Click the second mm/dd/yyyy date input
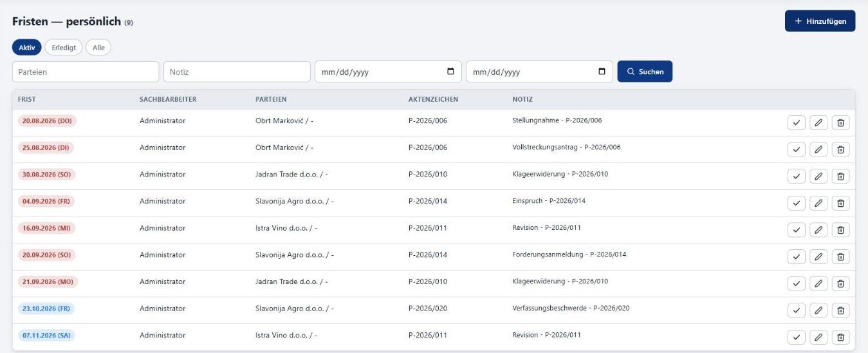This screenshot has width=868, height=353. click(539, 72)
